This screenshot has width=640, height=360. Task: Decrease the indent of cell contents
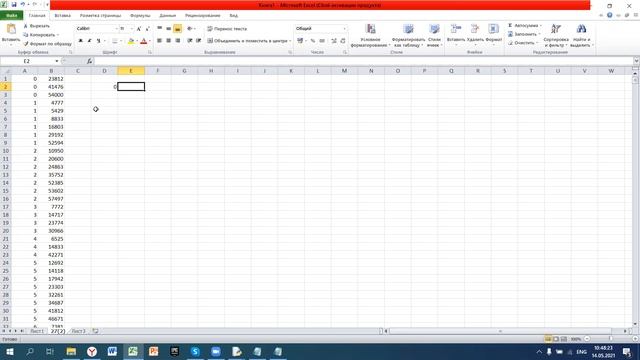point(190,40)
